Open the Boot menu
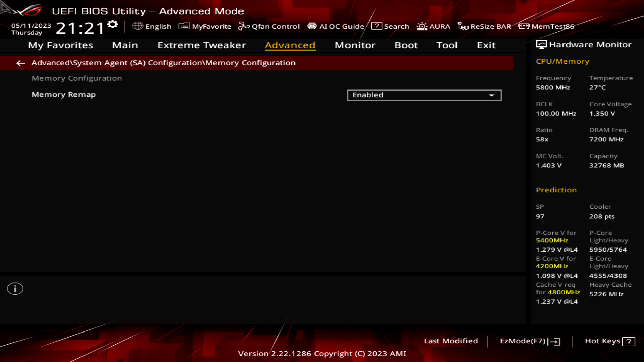644x362 pixels. point(406,45)
